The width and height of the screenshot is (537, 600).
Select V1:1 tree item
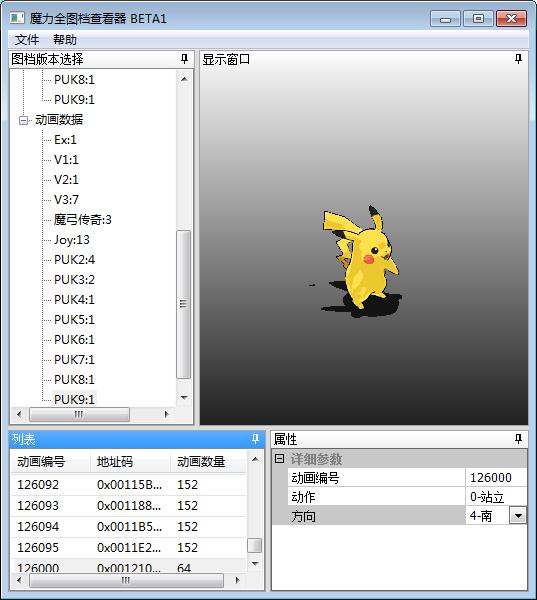click(66, 160)
